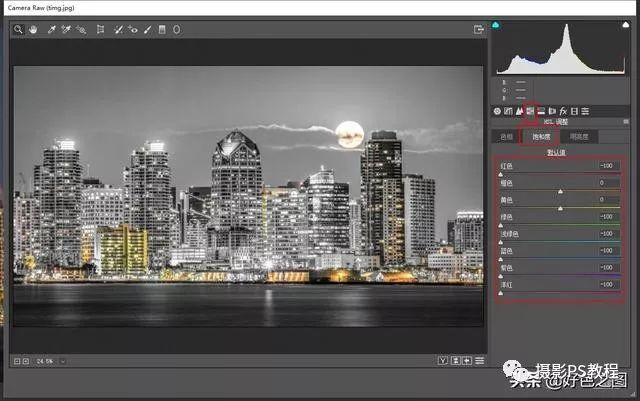
Task: Click the zoom out minus button
Action: click(17, 360)
